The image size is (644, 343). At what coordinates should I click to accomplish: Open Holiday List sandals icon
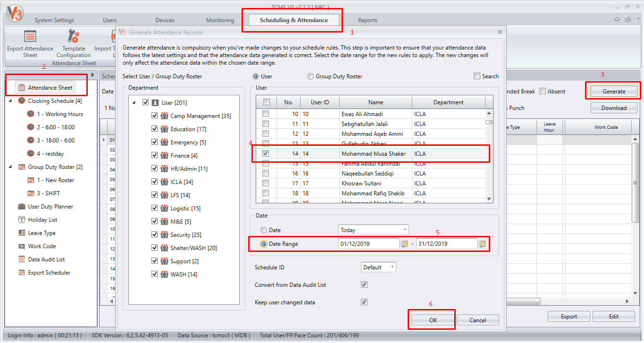22,220
